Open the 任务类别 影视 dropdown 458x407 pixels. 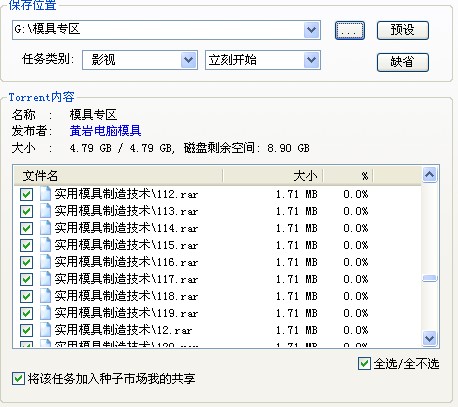tap(189, 60)
